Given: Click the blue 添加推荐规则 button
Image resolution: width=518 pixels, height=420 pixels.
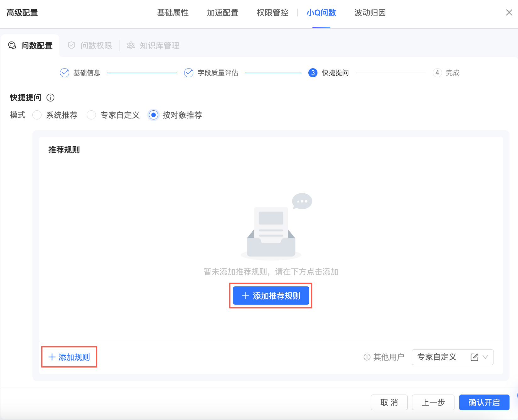Looking at the screenshot, I should click(x=271, y=296).
